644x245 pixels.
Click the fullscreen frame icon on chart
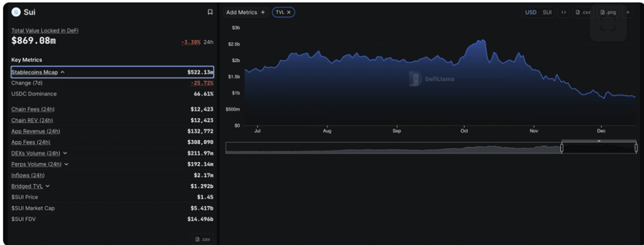coord(608,24)
